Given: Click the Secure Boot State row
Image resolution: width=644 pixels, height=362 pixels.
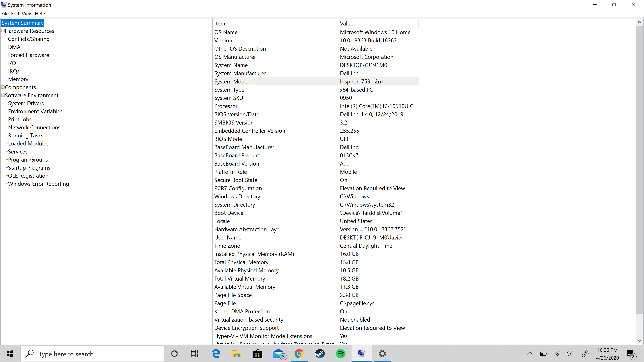Looking at the screenshot, I should (316, 180).
